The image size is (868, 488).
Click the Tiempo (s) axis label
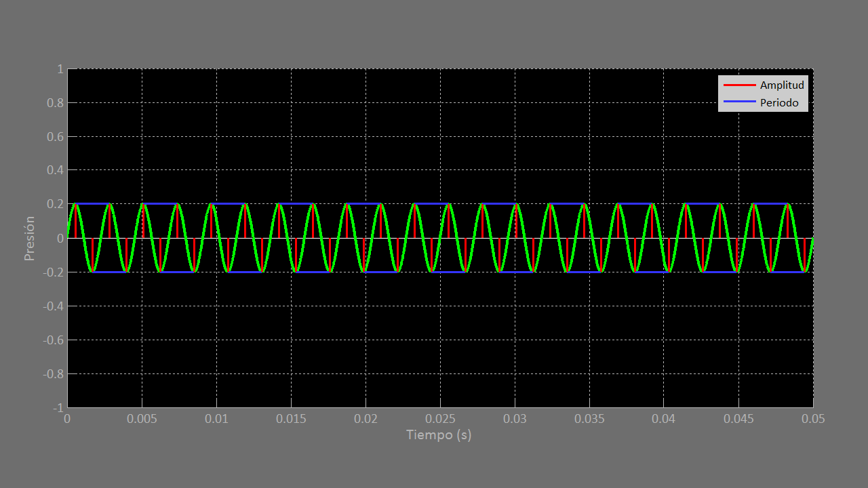439,434
